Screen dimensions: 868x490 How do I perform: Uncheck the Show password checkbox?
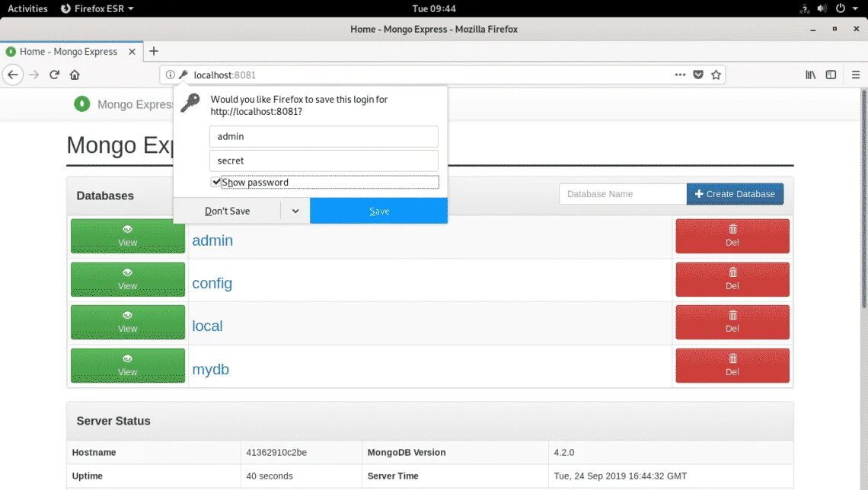(x=216, y=182)
